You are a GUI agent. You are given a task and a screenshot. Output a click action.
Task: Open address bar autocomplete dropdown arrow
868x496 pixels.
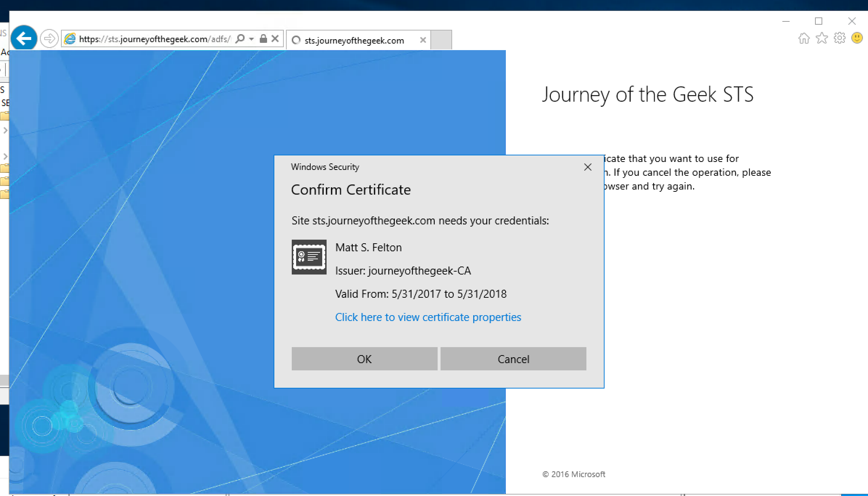point(251,39)
